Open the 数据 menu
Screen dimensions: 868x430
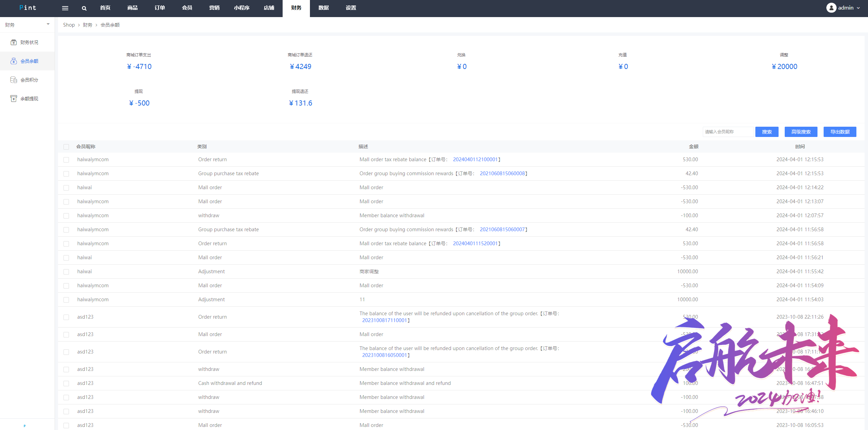tap(324, 8)
